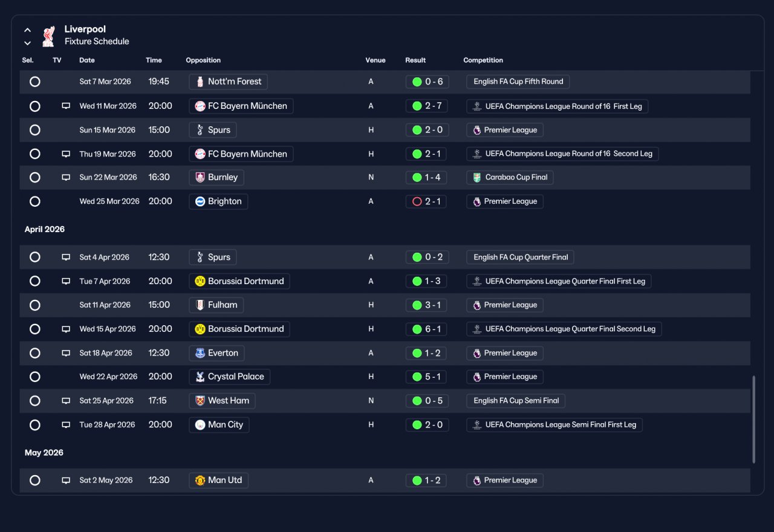Click the TV icon on Burnley Carabao Cup row
Viewport: 774px width, 532px height.
[66, 178]
